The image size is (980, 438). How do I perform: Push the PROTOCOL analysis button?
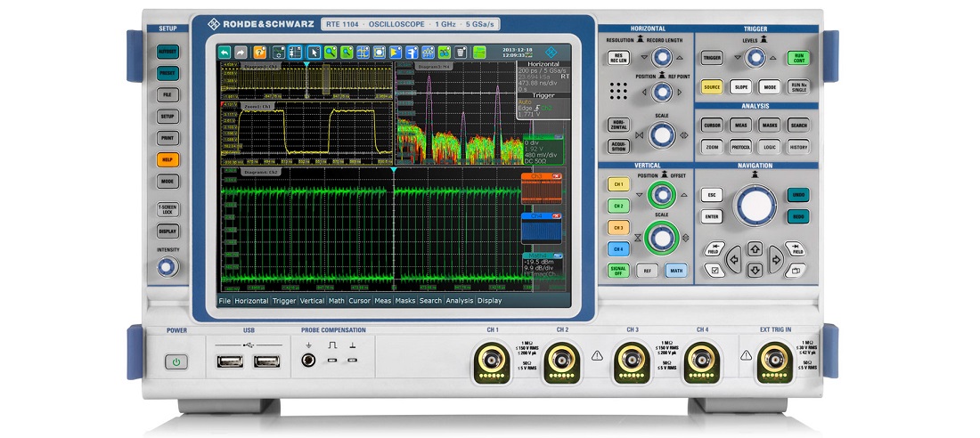coord(740,146)
